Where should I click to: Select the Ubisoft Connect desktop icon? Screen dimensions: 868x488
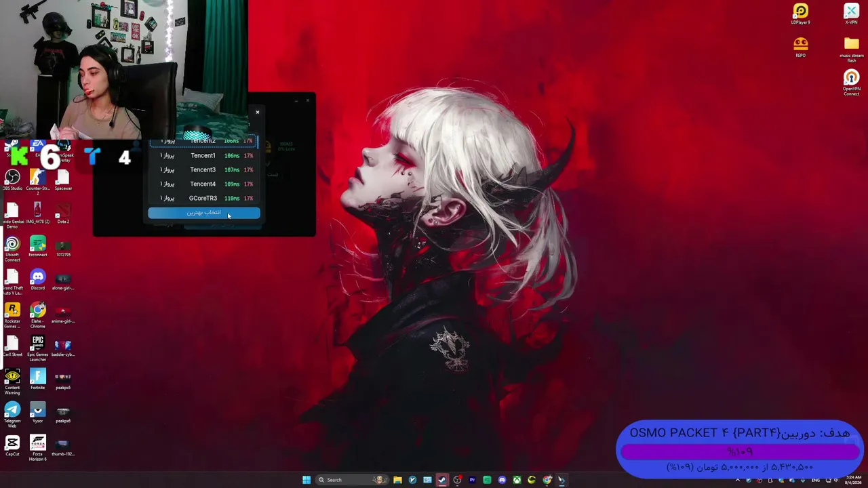pyautogui.click(x=12, y=249)
